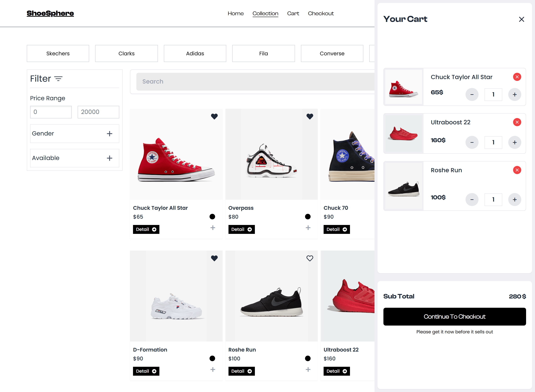Click Ultraboost 22 quantity field in cart
This screenshot has height=392, width=535.
pyautogui.click(x=493, y=142)
